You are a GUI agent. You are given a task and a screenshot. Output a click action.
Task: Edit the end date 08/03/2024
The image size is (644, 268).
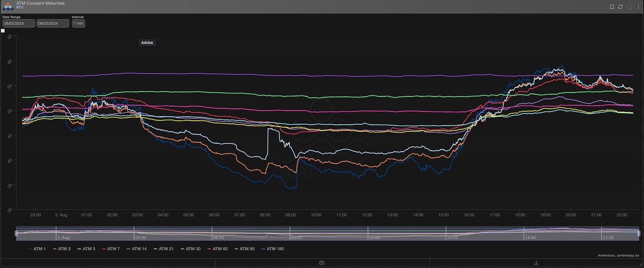point(53,23)
